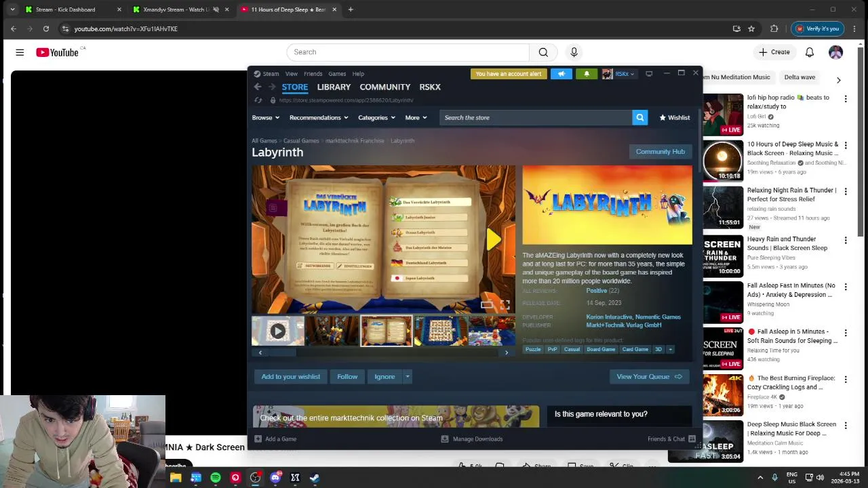
Task: Select the Delta wave filter chip
Action: [x=800, y=77]
